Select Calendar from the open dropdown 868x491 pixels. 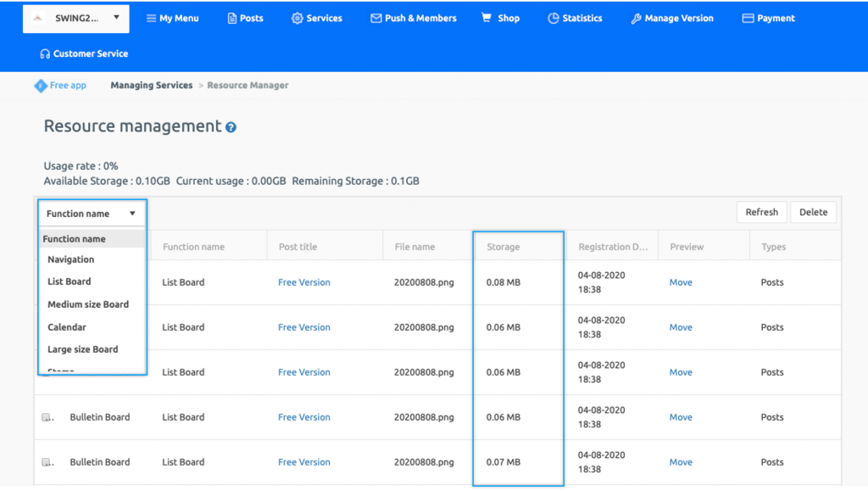[70, 326]
